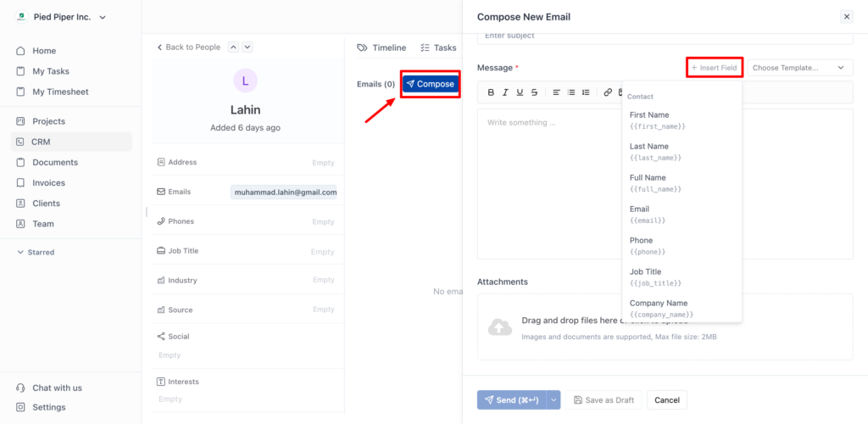Open Home from the sidebar

click(71, 51)
